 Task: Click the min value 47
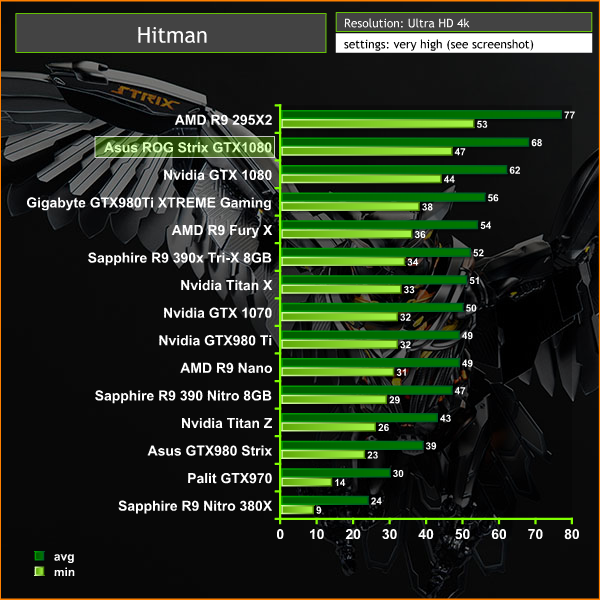tap(460, 152)
